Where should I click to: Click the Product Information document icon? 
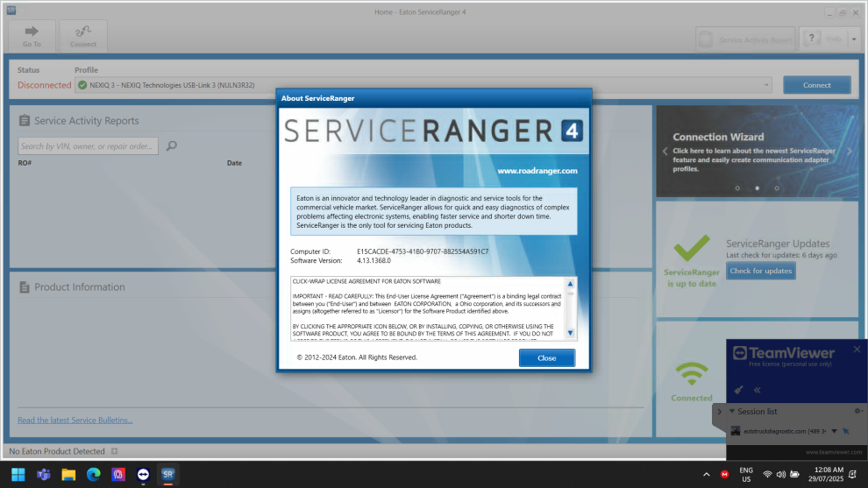[25, 287]
